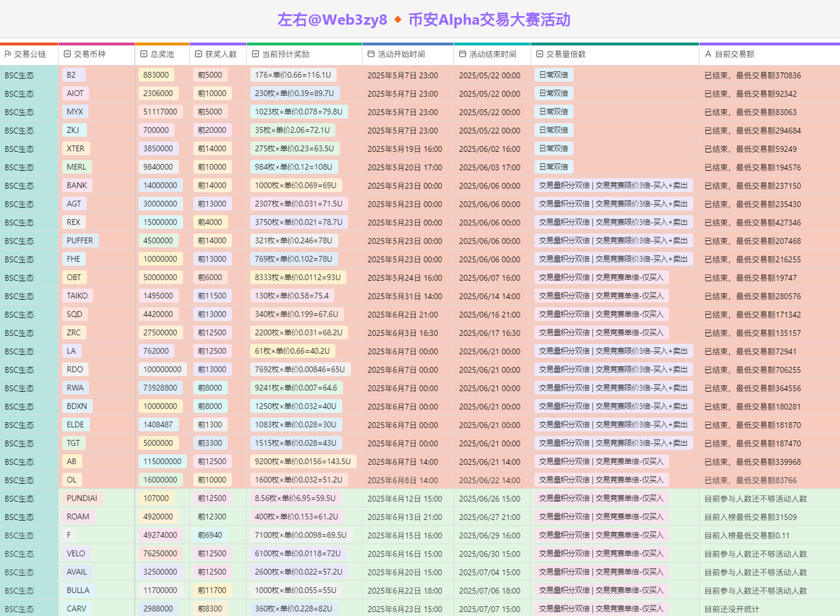This screenshot has height=616, width=840.
Task: Select the BULLA token tag
Action: (78, 591)
